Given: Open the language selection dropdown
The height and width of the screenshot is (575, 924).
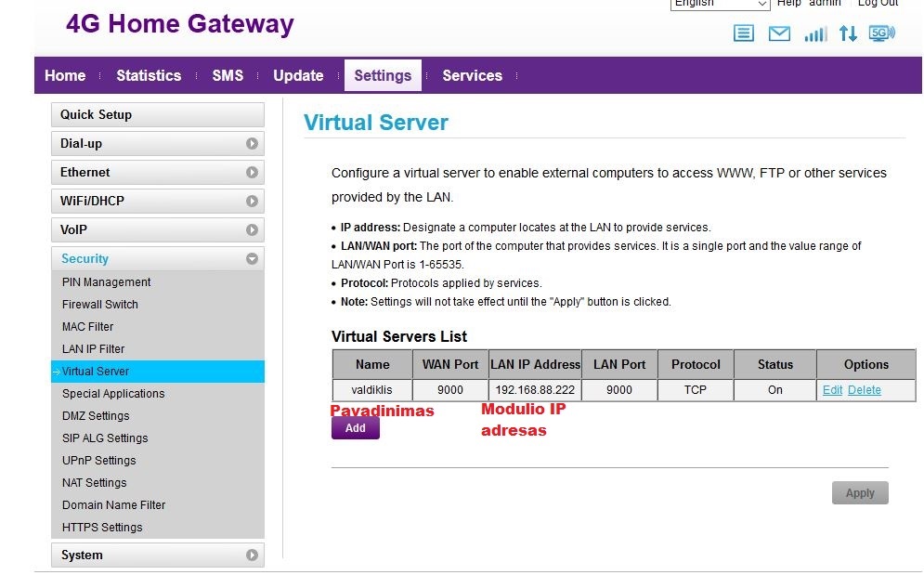Looking at the screenshot, I should [720, 4].
